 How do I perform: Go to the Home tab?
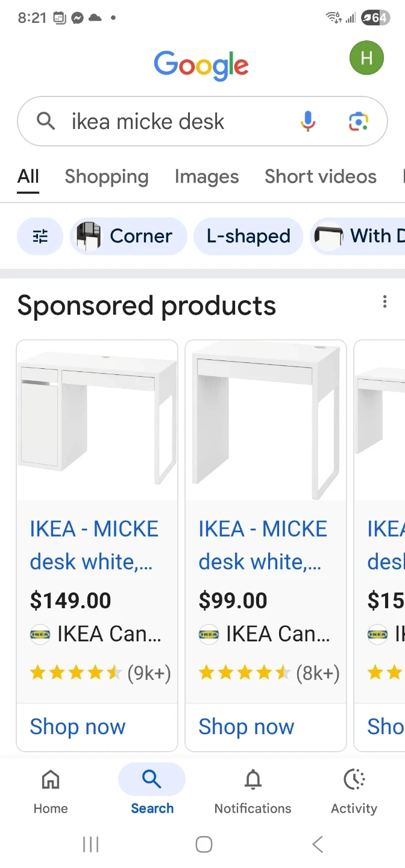(51, 790)
